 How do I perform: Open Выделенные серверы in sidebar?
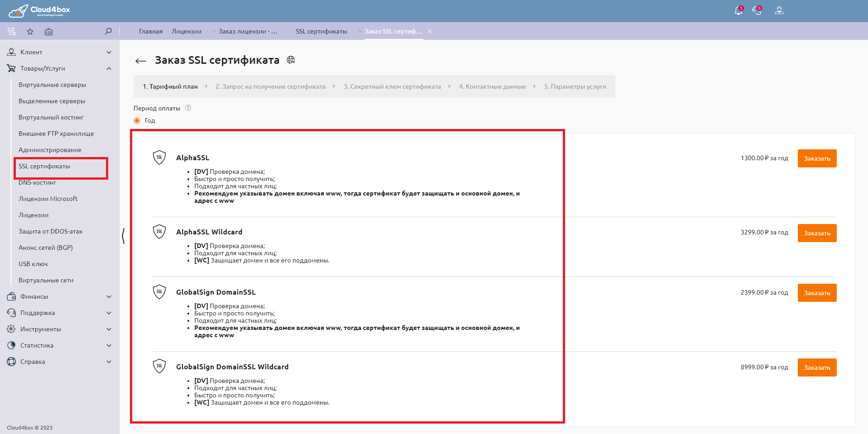(x=52, y=101)
